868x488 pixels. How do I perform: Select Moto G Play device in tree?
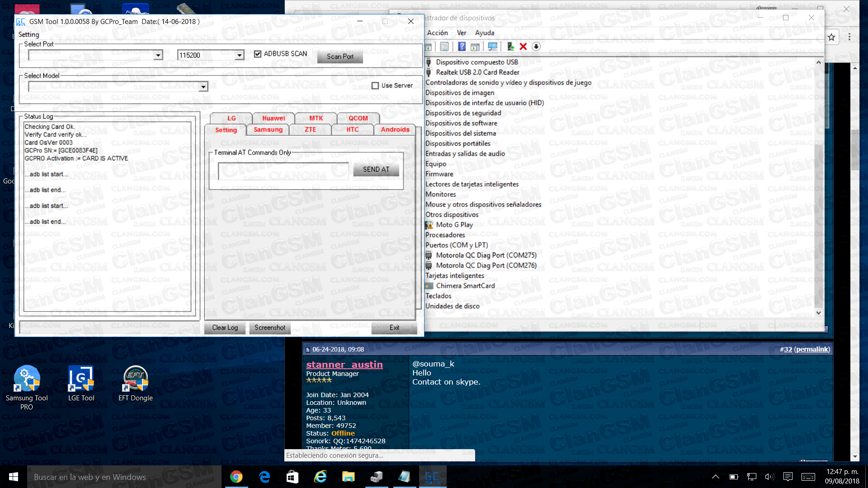click(x=454, y=225)
